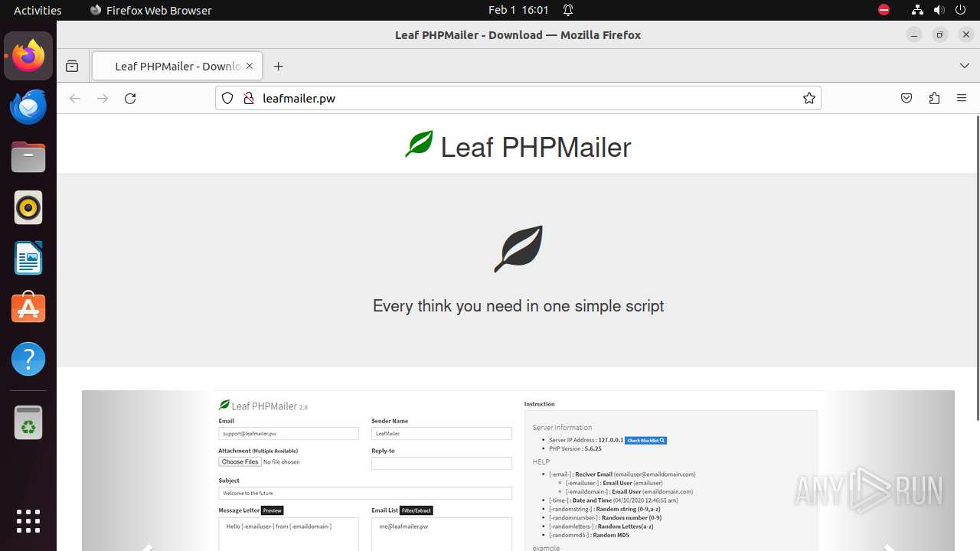
Task: Open the Files manager in the dock
Action: (x=28, y=157)
